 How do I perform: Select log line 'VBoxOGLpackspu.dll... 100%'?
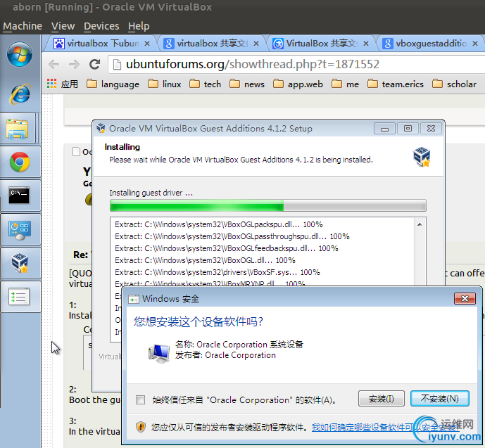pyautogui.click(x=219, y=224)
